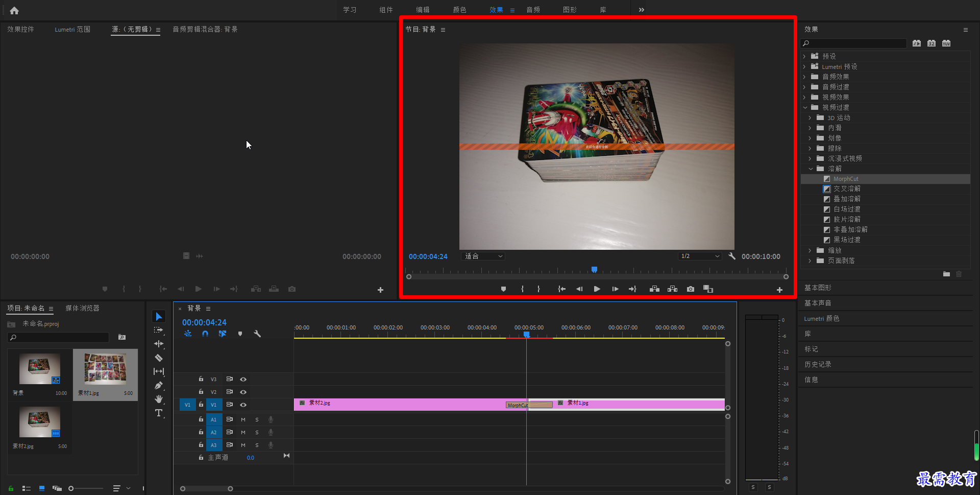Select the Pen tool
The width and height of the screenshot is (980, 495).
coord(159,385)
